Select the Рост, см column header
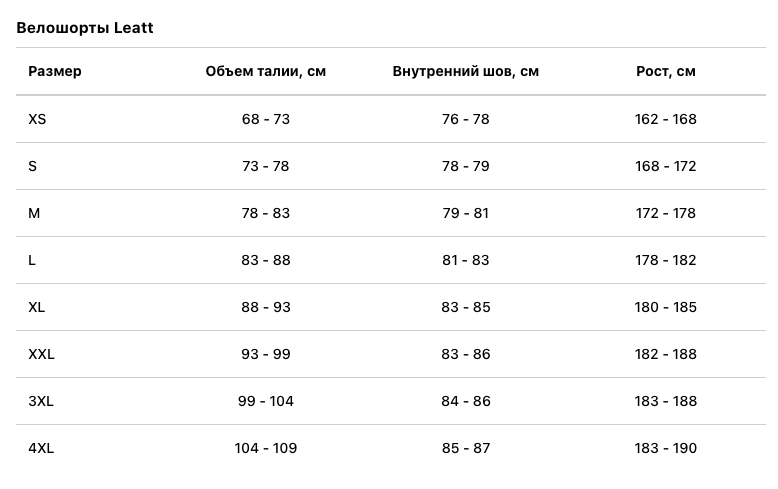This screenshot has width=778, height=489. pos(666,71)
